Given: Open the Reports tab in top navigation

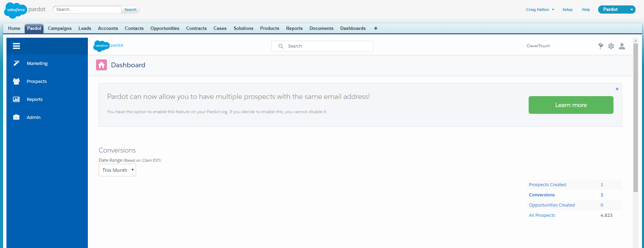Looking at the screenshot, I should pyautogui.click(x=295, y=29).
